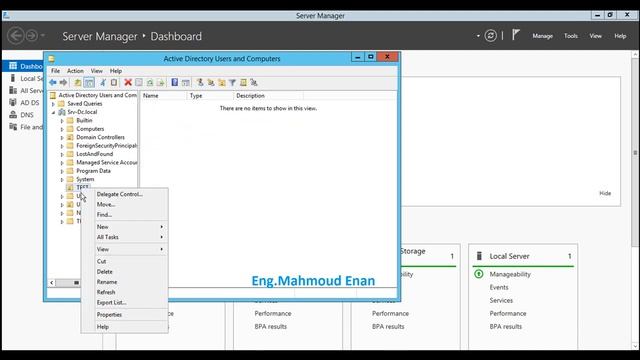Click Server Manager back navigation arrow
Screen dimensions: 640x360
(x=16, y=36)
